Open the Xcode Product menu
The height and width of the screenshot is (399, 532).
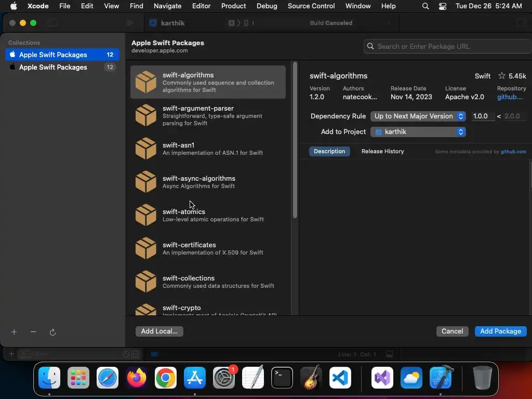tap(233, 6)
